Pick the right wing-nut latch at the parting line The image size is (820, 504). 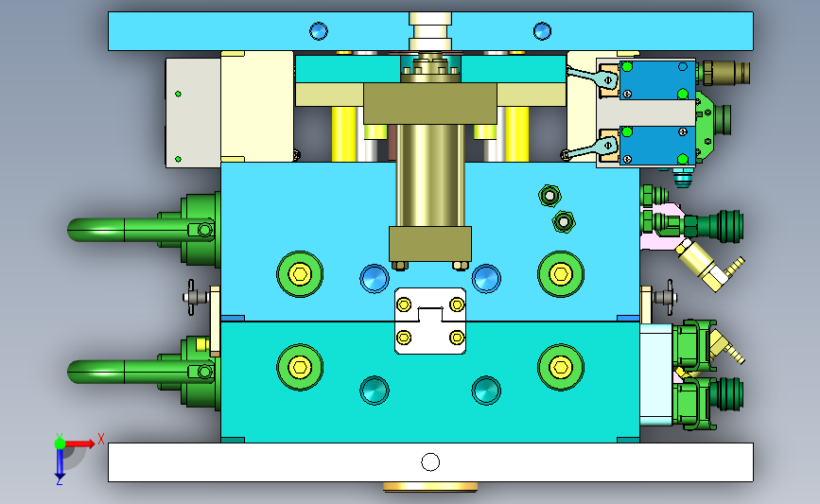click(x=666, y=298)
